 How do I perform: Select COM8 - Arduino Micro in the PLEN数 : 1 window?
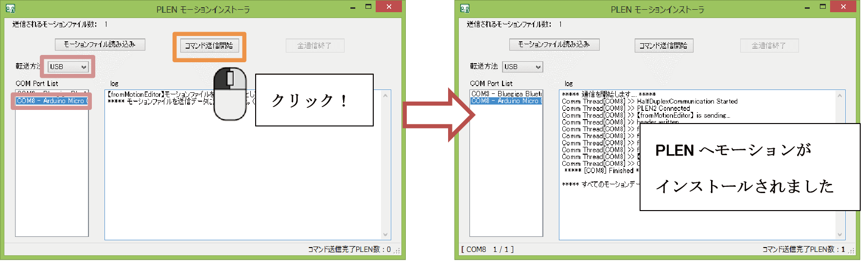coord(506,101)
